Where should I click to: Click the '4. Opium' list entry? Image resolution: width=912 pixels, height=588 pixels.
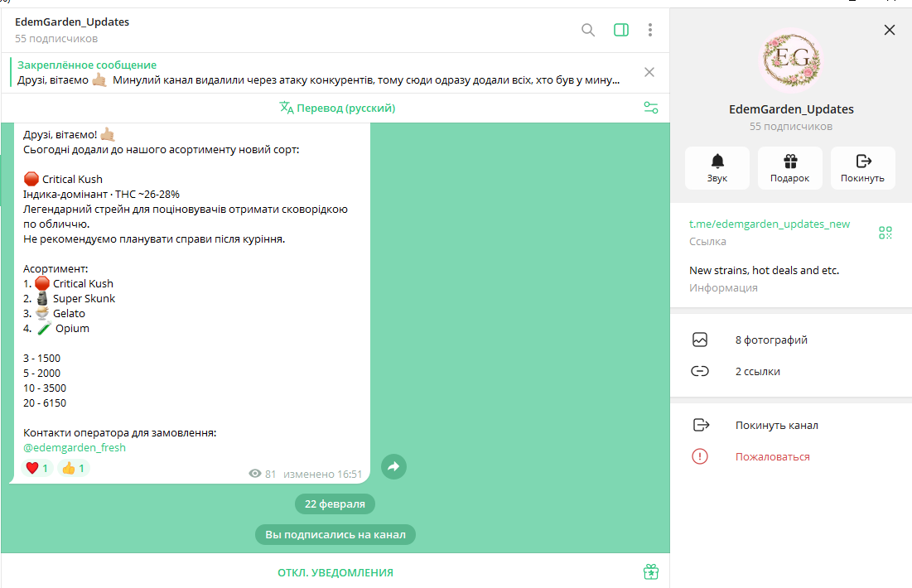(x=56, y=328)
